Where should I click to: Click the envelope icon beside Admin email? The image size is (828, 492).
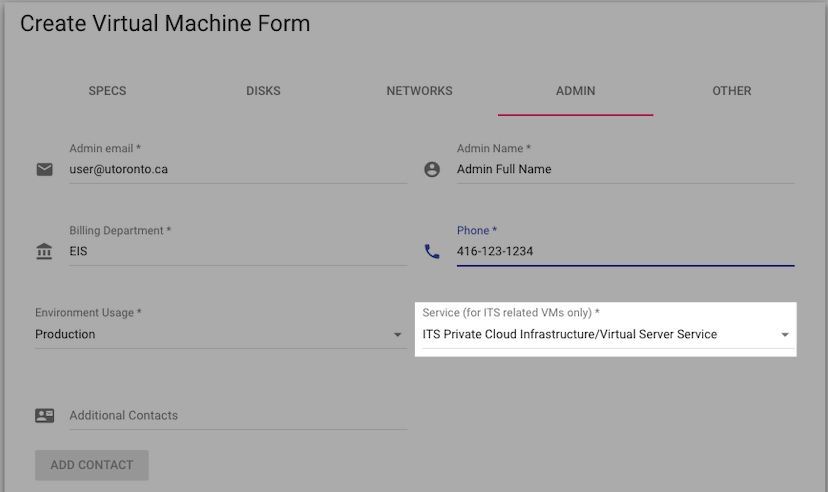(44, 169)
